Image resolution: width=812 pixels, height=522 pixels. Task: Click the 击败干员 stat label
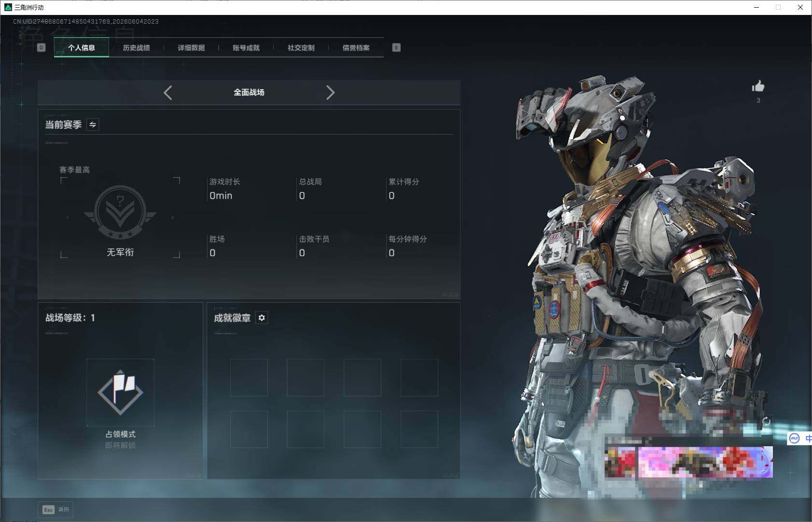coord(314,239)
